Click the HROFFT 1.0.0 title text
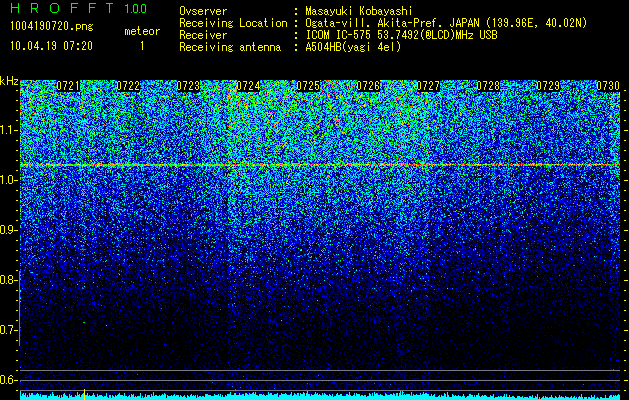The image size is (629, 400). (78, 8)
